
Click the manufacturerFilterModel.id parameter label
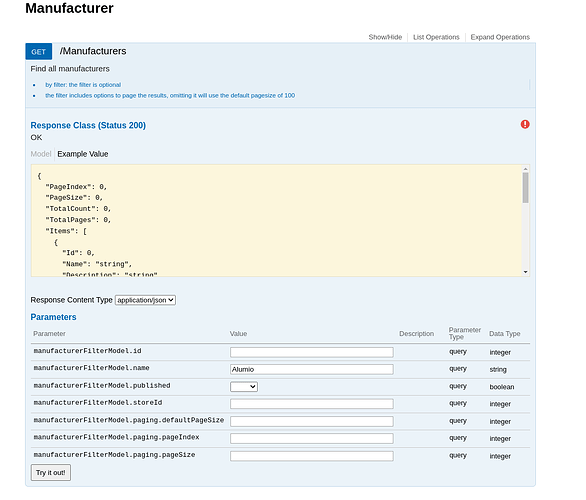point(87,351)
